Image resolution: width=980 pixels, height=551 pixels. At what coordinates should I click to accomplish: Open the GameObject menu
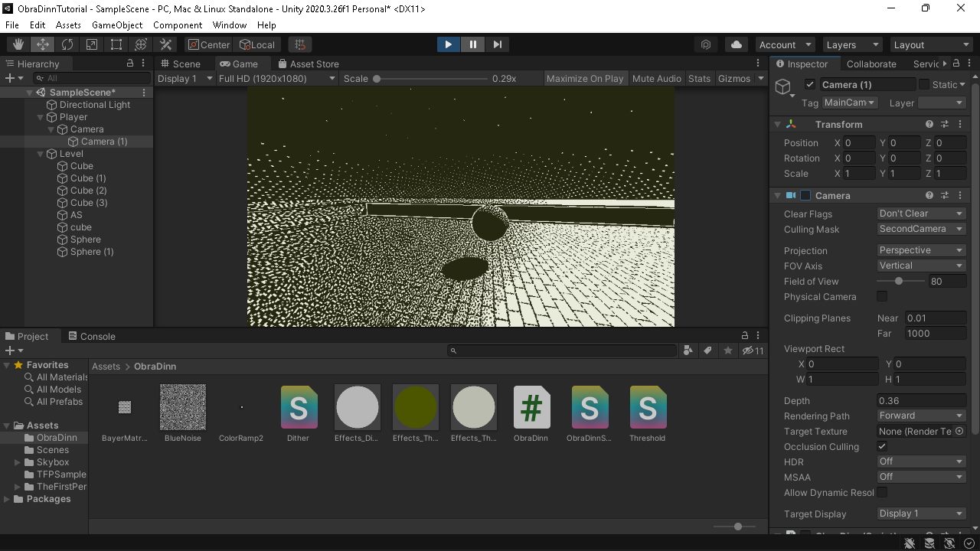(117, 25)
